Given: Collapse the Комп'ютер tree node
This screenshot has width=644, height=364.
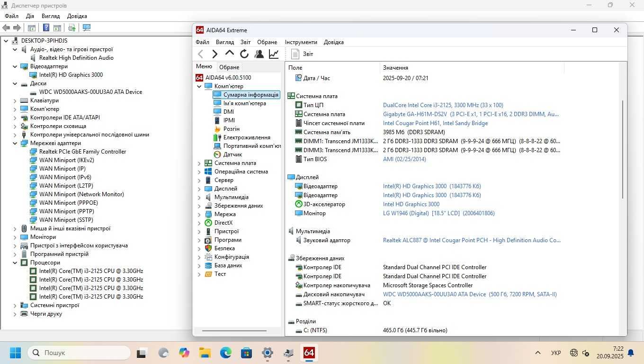Looking at the screenshot, I should 199,86.
